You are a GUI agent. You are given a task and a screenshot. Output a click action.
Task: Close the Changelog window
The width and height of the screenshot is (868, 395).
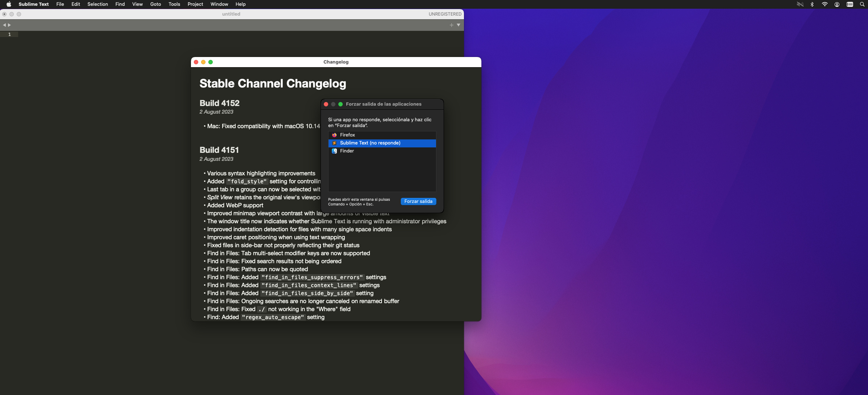pos(196,62)
